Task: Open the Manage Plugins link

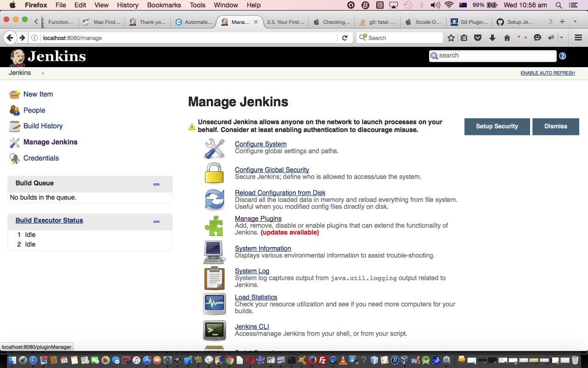Action: [x=258, y=218]
